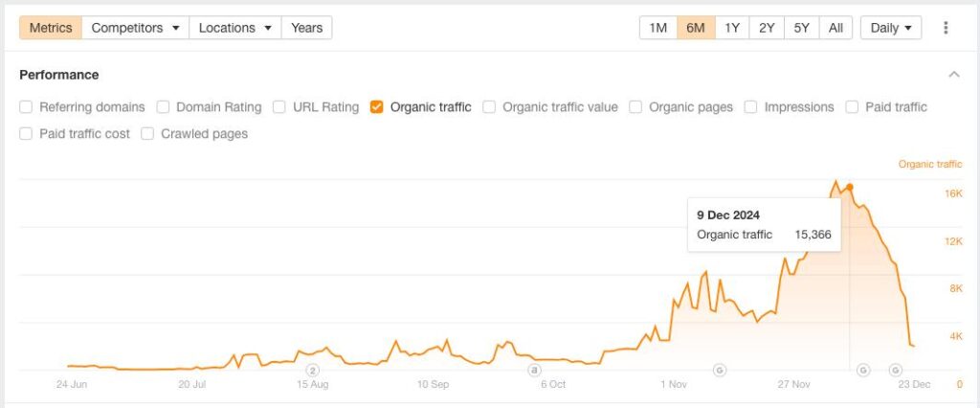The height and width of the screenshot is (408, 980).
Task: Open the Daily interval dropdown
Action: pos(890,28)
